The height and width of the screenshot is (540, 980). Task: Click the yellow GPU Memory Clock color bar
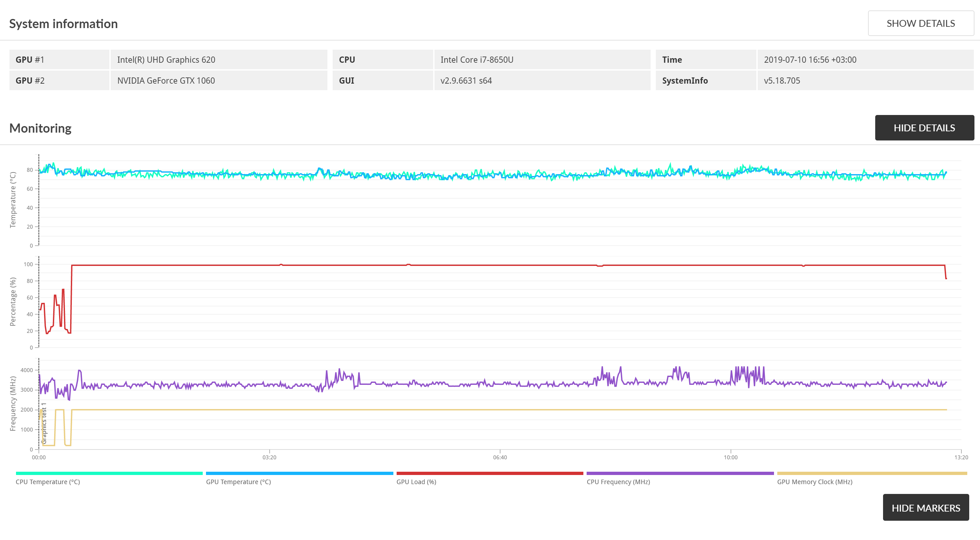[x=872, y=473]
